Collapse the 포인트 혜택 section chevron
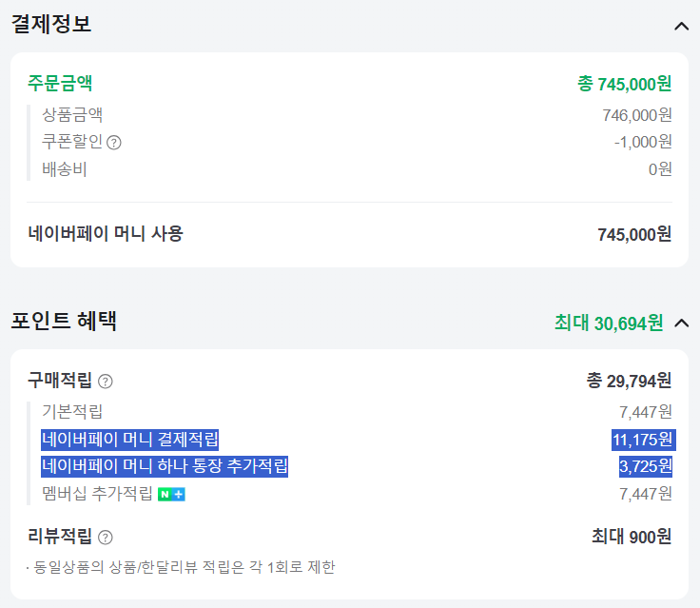 coord(681,323)
